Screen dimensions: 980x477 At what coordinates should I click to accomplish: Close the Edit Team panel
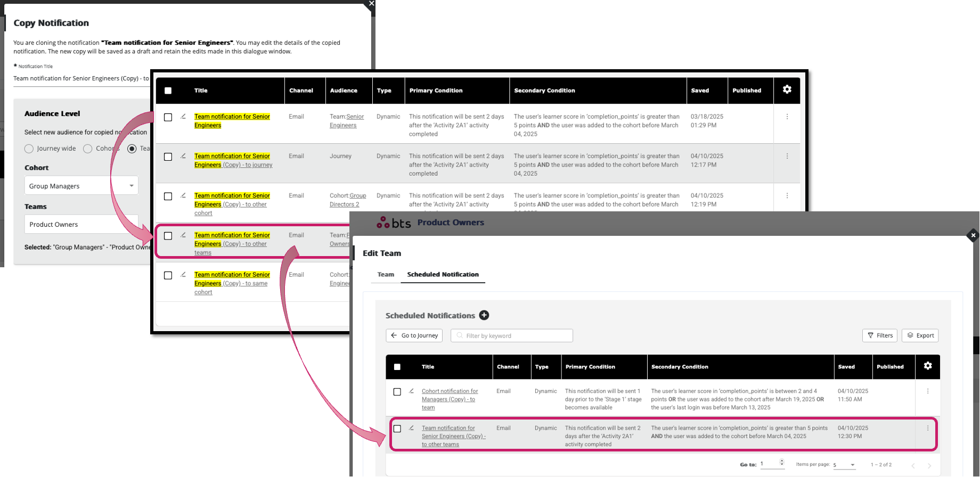point(973,235)
